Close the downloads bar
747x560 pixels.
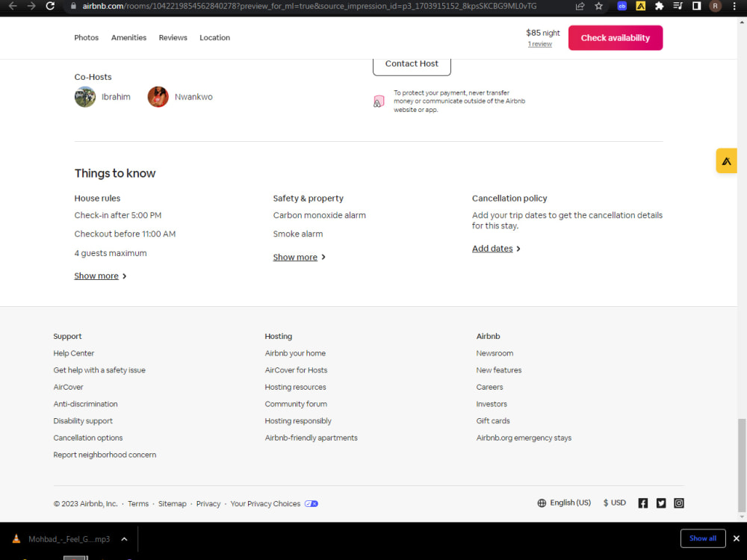coord(736,538)
